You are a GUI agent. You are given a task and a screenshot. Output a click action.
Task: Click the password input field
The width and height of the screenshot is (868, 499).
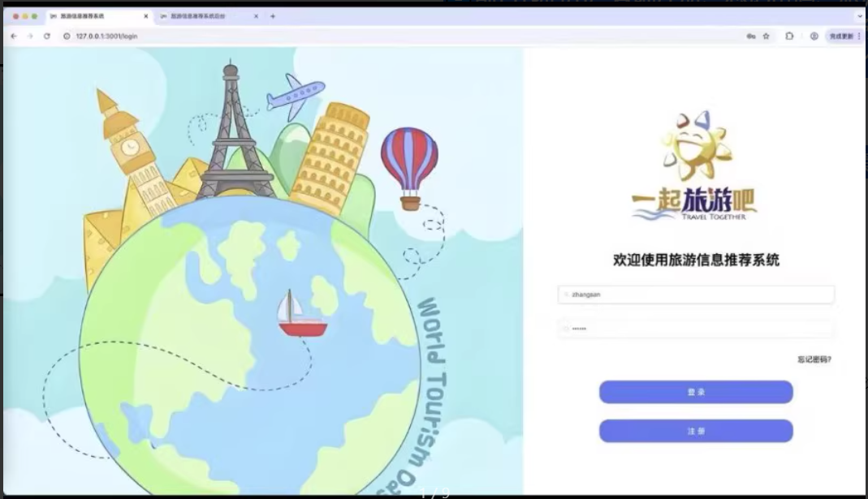696,329
